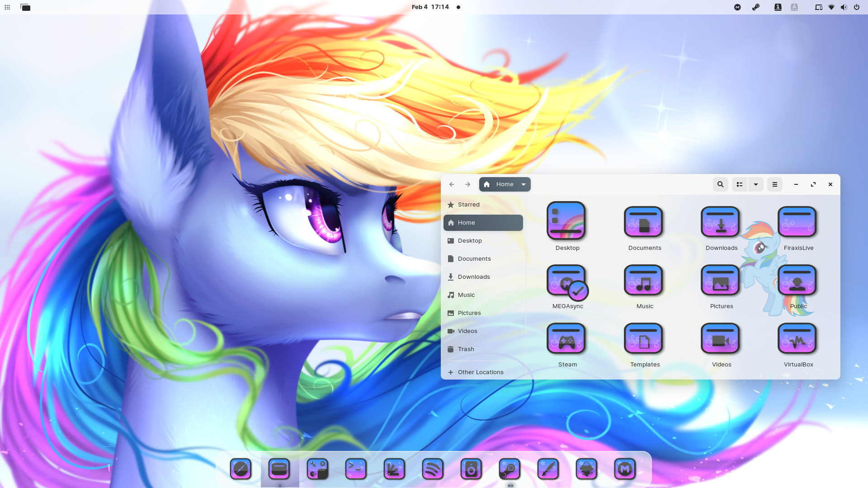Click Other Locations in sidebar
The height and width of the screenshot is (488, 868).
click(480, 372)
